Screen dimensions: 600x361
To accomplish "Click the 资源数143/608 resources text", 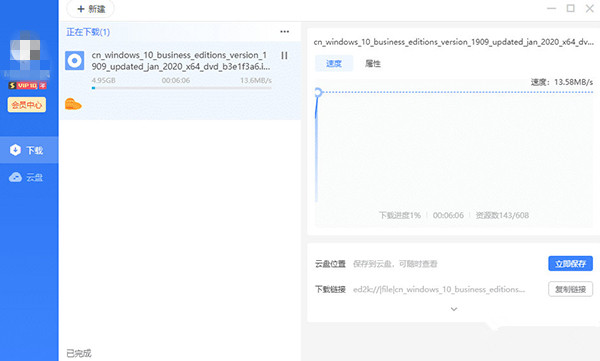I will (502, 215).
